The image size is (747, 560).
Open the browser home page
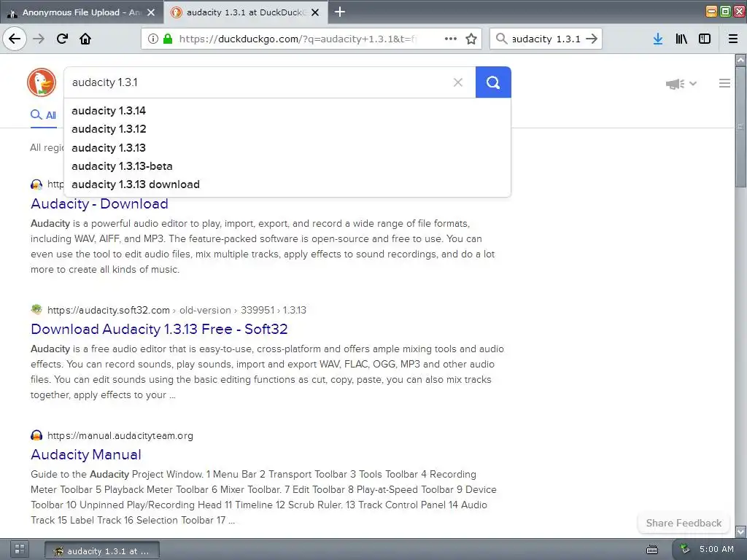pos(85,39)
